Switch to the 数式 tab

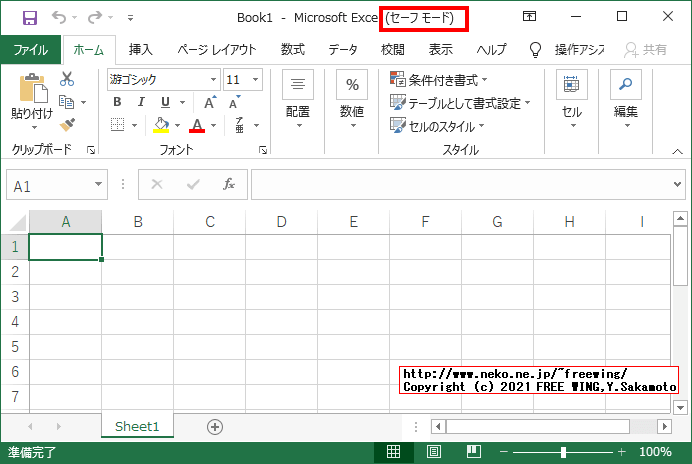pyautogui.click(x=293, y=49)
